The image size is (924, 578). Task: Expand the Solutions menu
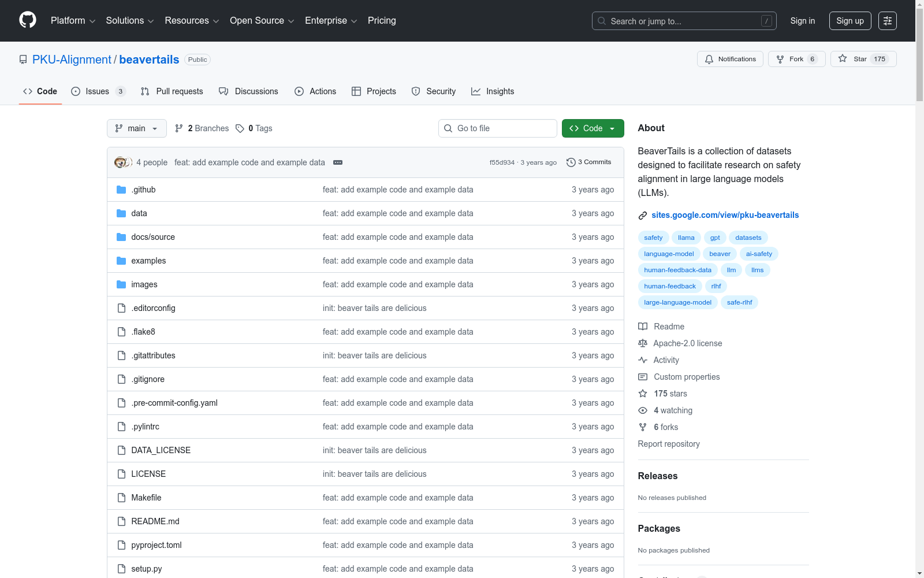130,21
